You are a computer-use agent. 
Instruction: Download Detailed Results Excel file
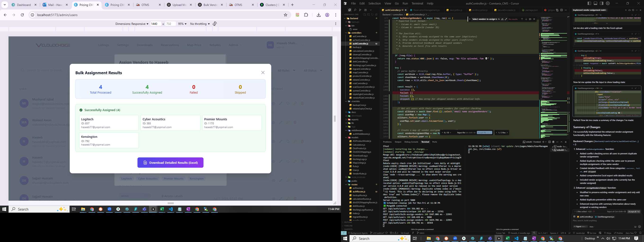[x=170, y=163]
